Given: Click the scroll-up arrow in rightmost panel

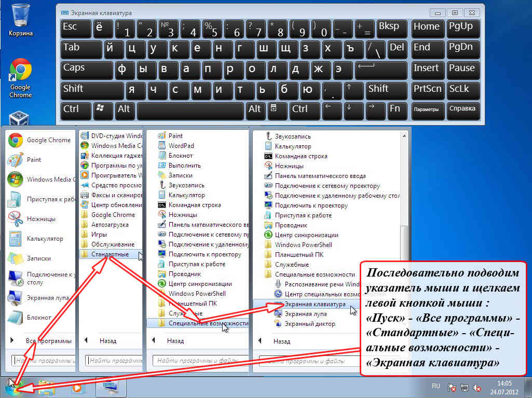Looking at the screenshot, I should click(x=404, y=136).
